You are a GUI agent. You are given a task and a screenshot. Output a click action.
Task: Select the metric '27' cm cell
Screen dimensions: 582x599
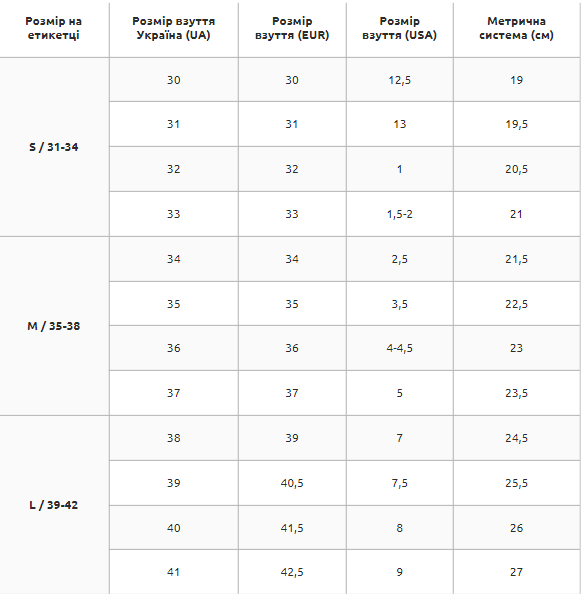[517, 572]
